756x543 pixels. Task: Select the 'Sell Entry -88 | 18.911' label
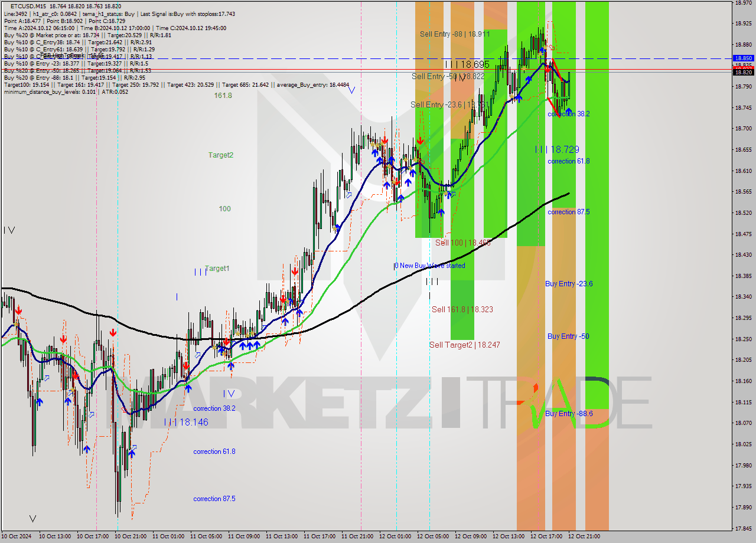click(455, 34)
